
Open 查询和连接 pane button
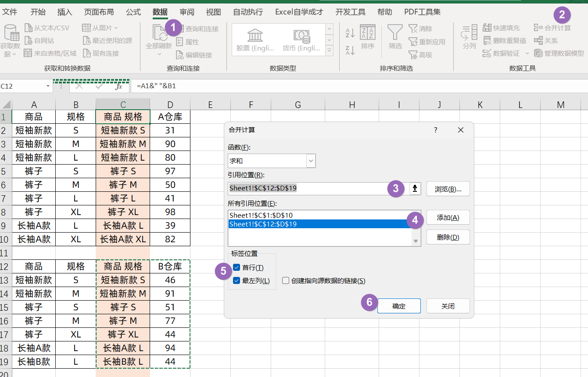pyautogui.click(x=197, y=29)
